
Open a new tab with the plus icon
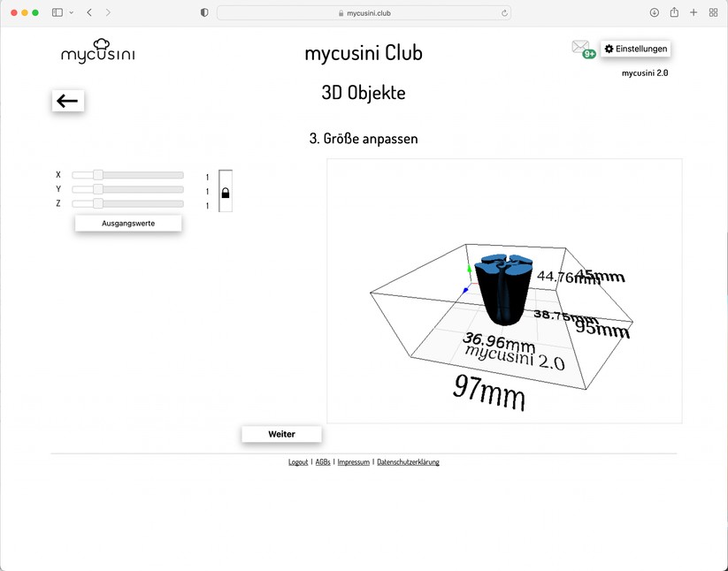pos(694,12)
